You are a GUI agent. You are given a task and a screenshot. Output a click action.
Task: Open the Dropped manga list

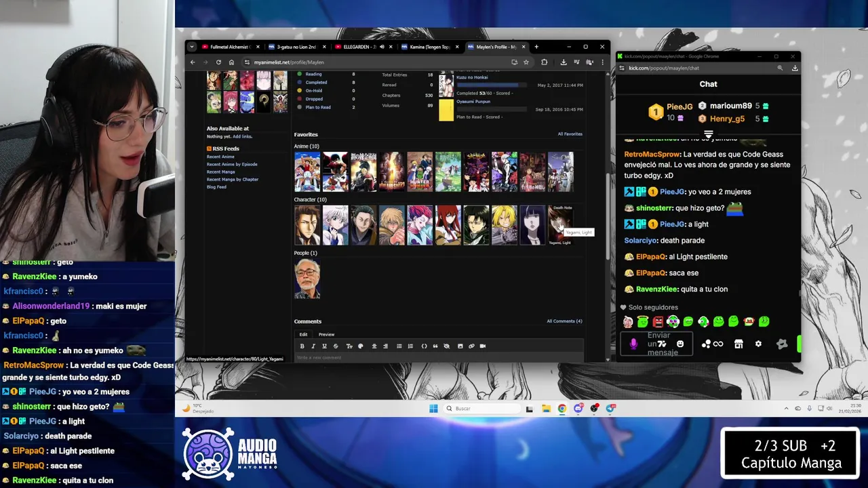click(x=314, y=99)
